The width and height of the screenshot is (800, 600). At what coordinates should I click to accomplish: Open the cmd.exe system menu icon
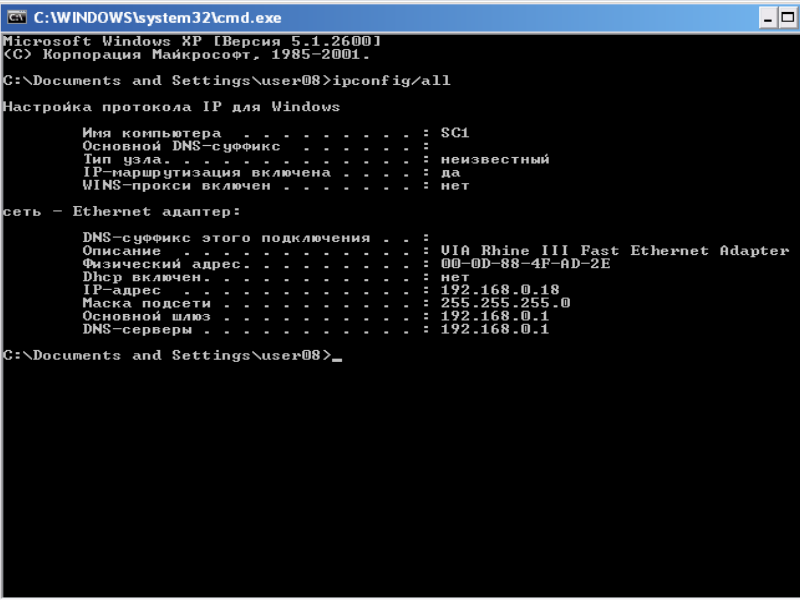pyautogui.click(x=16, y=17)
